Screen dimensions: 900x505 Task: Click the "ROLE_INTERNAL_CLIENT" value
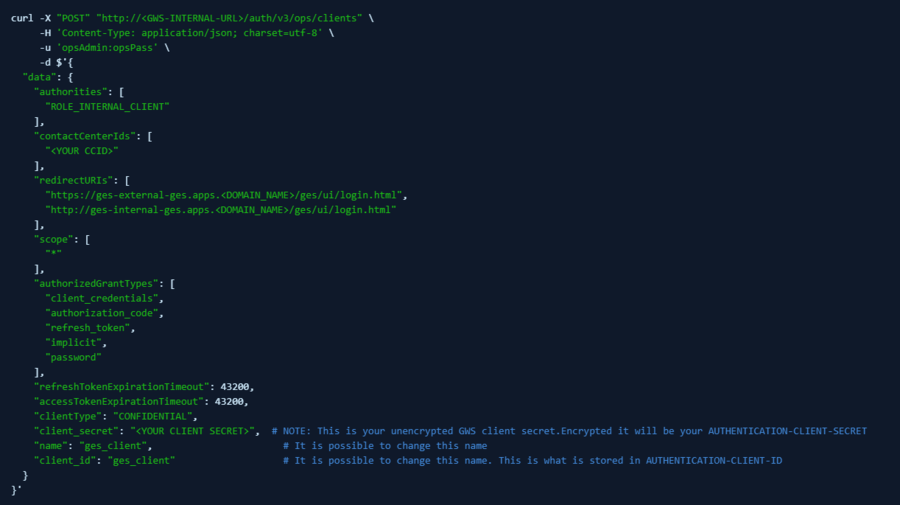(107, 107)
